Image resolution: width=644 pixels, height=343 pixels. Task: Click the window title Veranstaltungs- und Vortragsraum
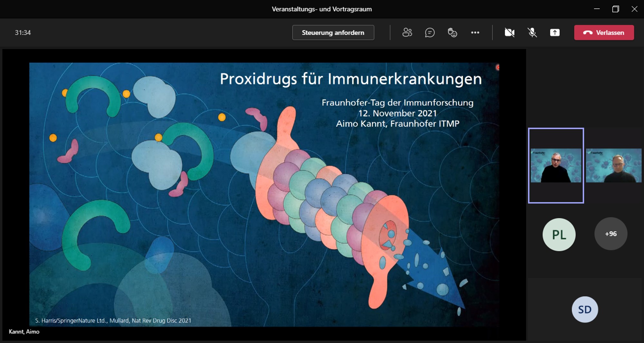[322, 9]
